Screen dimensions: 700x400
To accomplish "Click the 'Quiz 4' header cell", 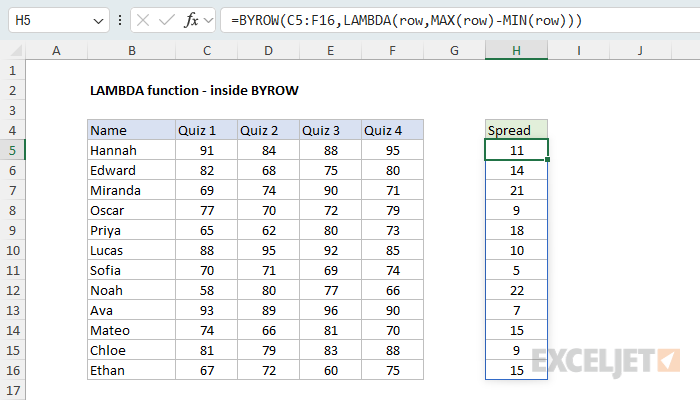I will click(392, 130).
